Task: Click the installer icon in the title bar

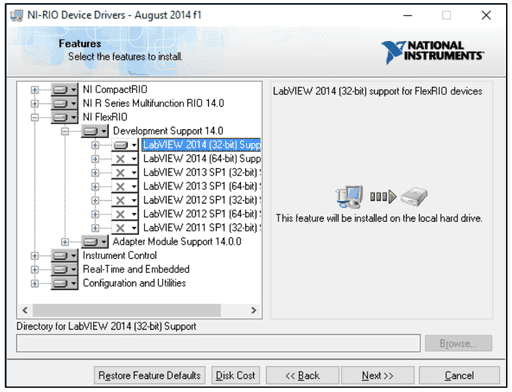Action: coord(16,15)
